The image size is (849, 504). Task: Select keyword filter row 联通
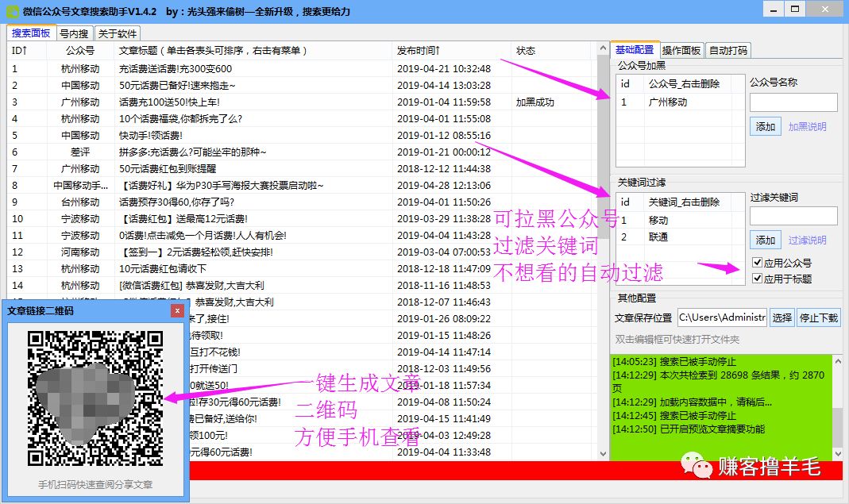[x=681, y=237]
